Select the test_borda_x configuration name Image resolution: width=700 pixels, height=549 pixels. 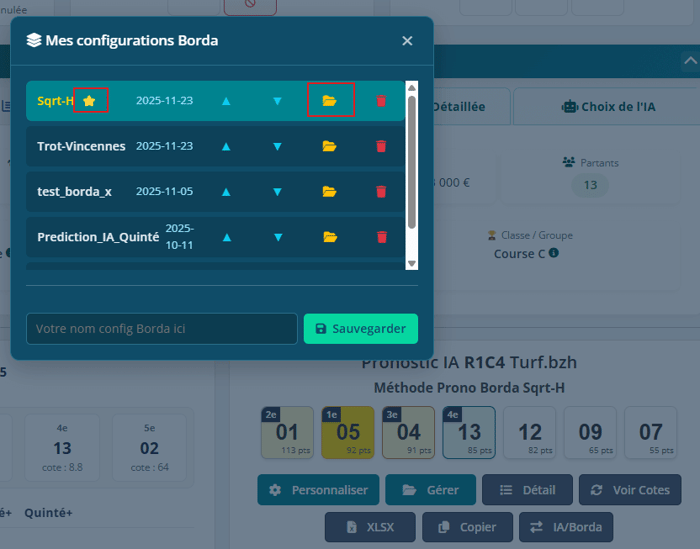75,192
